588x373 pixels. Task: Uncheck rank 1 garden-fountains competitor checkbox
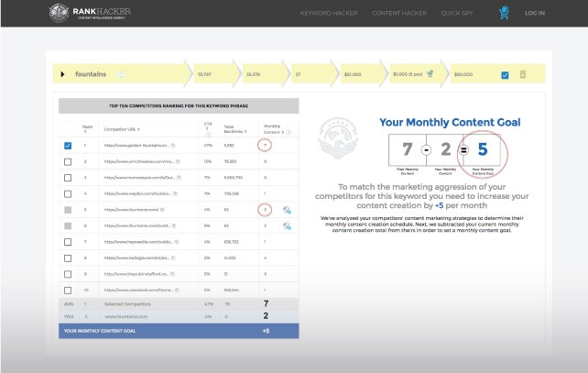[68, 146]
